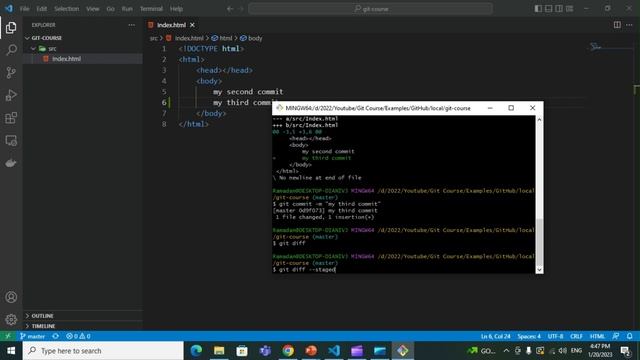Screen dimensions: 640x360
Task: Open the Run menu
Action: [127, 9]
